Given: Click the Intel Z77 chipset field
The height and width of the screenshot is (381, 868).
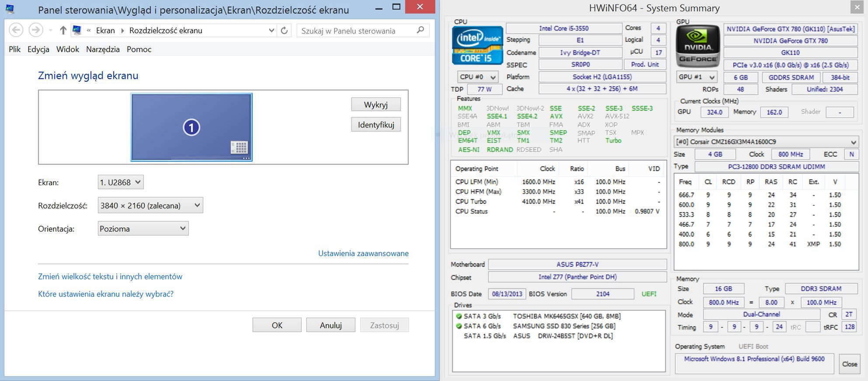Looking at the screenshot, I should coord(577,277).
